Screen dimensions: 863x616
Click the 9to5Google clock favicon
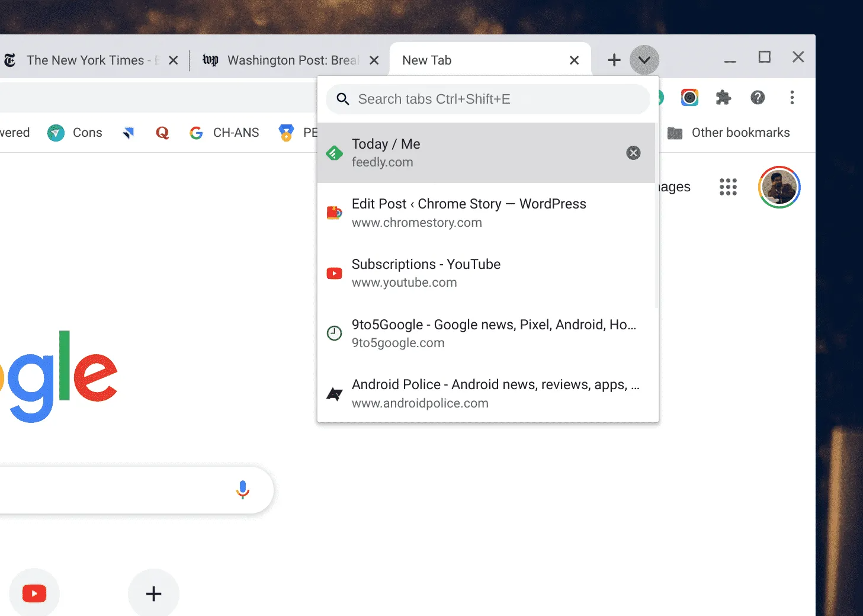pos(335,333)
